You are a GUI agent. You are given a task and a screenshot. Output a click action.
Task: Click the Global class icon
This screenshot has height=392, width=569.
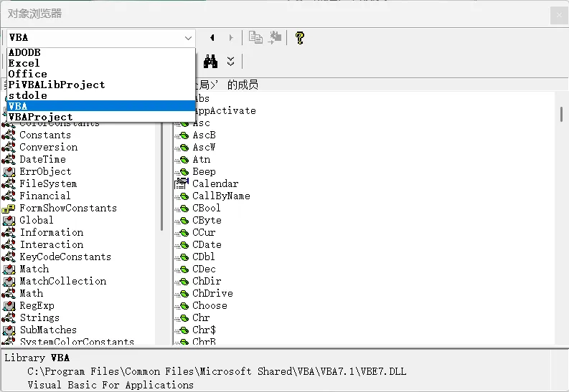[x=9, y=220]
